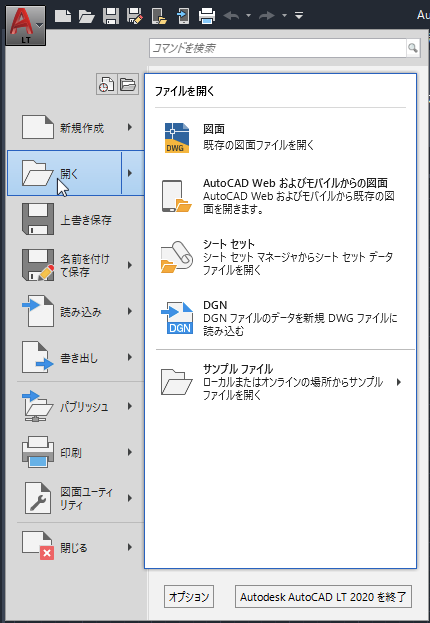
Task: Click the Save As icon with pencil in toolbar
Action: pyautogui.click(x=135, y=16)
